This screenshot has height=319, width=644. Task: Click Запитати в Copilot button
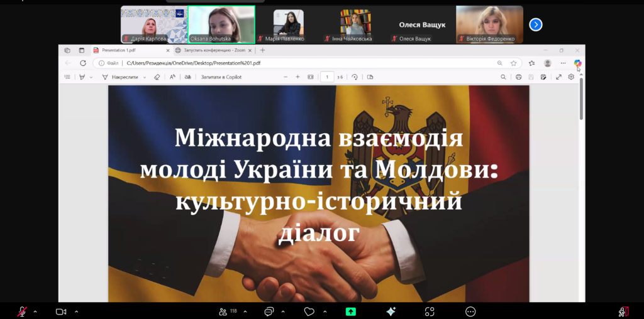(221, 77)
